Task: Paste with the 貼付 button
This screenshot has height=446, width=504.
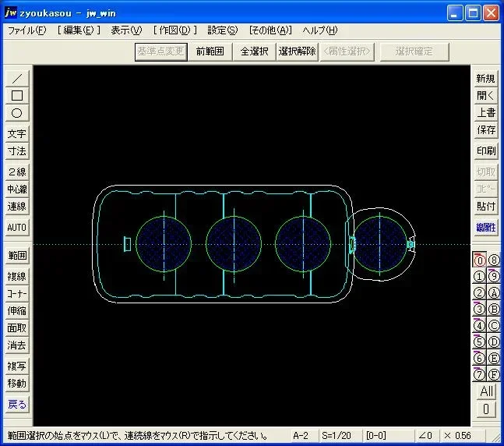Action: (485, 207)
